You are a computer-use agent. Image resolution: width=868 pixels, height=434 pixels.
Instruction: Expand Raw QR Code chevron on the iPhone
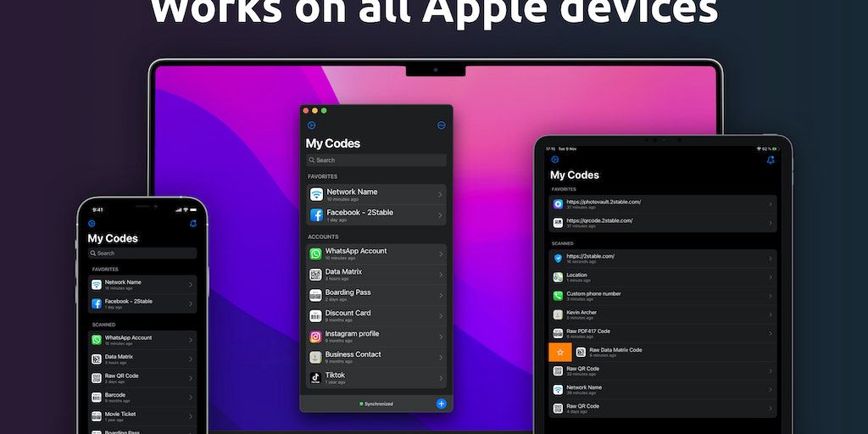[x=191, y=378]
